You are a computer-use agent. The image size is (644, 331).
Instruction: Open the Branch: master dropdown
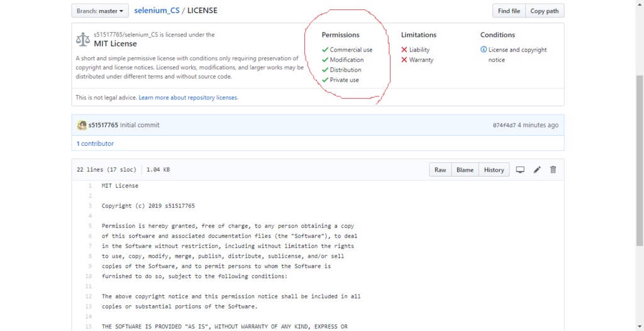(x=100, y=11)
